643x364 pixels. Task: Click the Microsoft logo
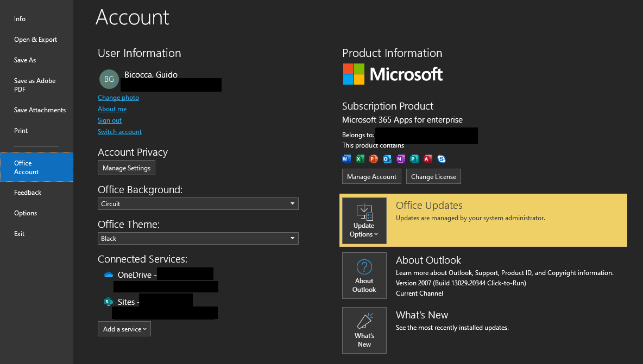(x=393, y=74)
